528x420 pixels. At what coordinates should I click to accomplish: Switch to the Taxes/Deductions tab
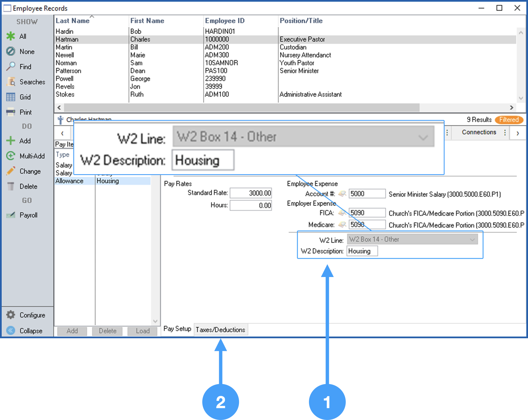pyautogui.click(x=220, y=330)
